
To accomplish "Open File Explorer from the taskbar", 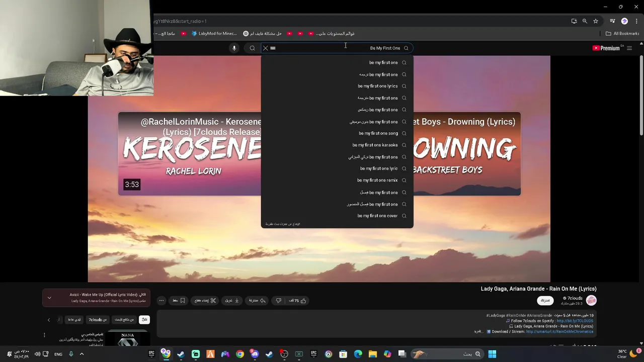I will (x=372, y=354).
